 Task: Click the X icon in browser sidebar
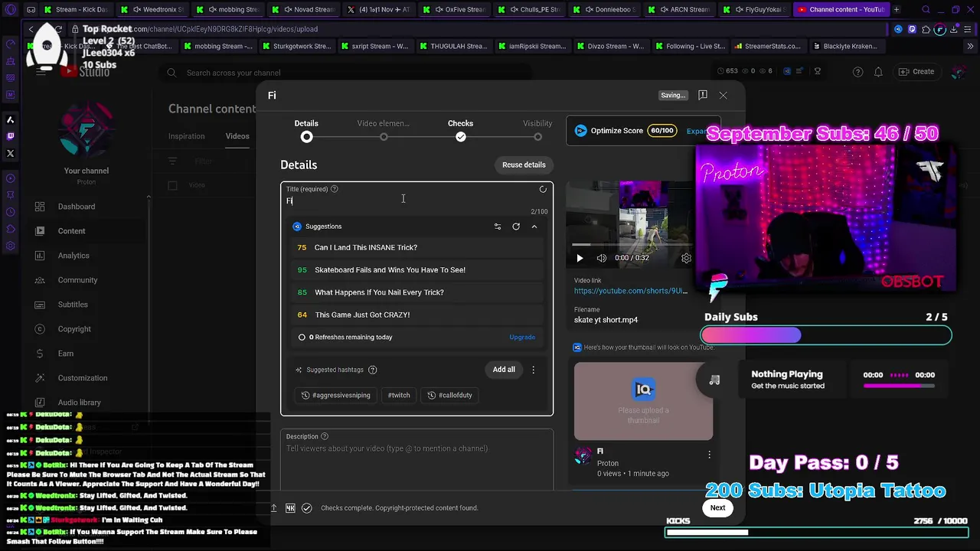10,153
